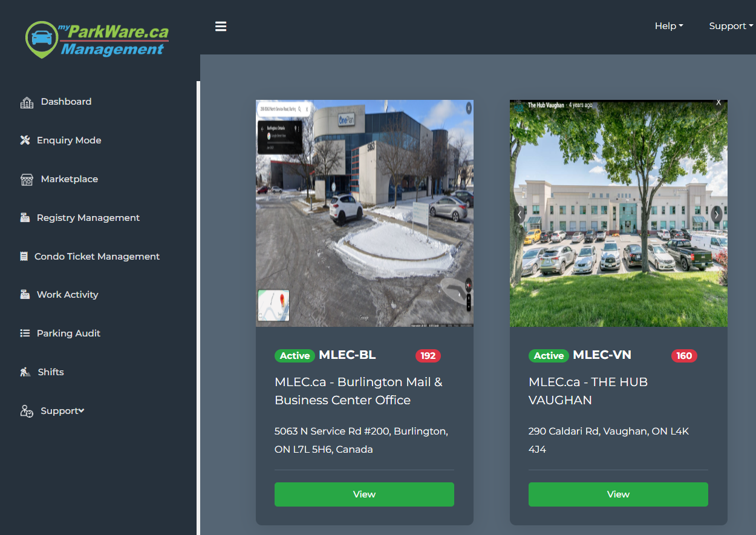The width and height of the screenshot is (756, 535).
Task: Click the Marketplace store icon
Action: (27, 180)
